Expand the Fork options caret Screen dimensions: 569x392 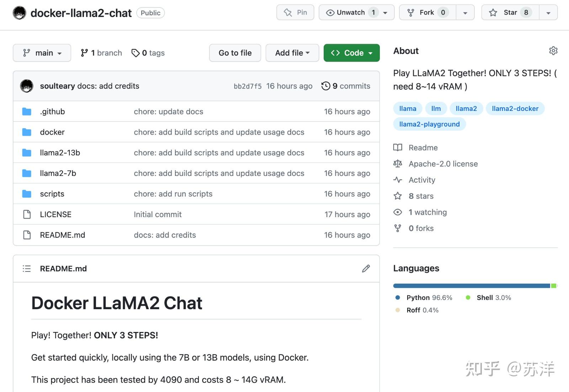pos(465,12)
